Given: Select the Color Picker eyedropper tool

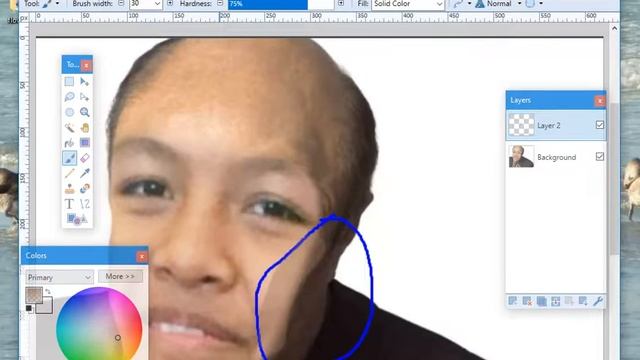Looking at the screenshot, I should click(x=84, y=173).
